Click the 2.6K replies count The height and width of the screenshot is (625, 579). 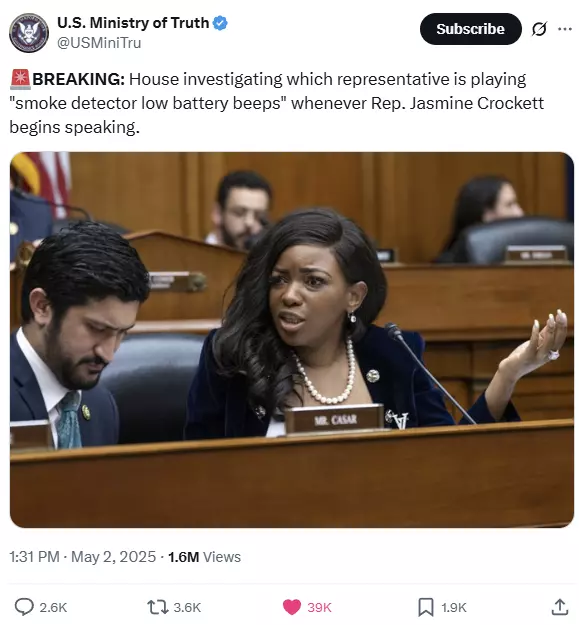[x=53, y=607]
